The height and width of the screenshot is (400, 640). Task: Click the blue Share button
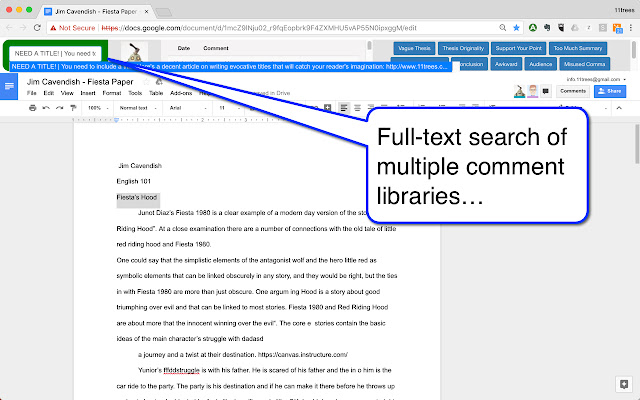tap(610, 91)
